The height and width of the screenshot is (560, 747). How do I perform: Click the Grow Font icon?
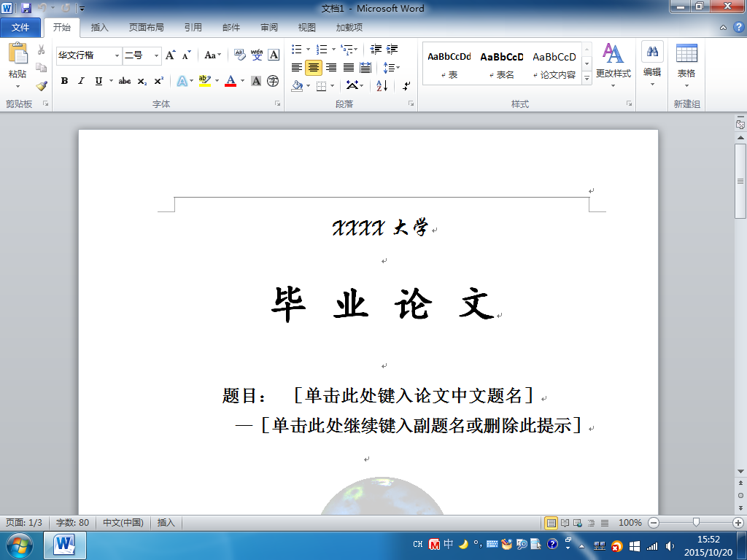pos(171,55)
